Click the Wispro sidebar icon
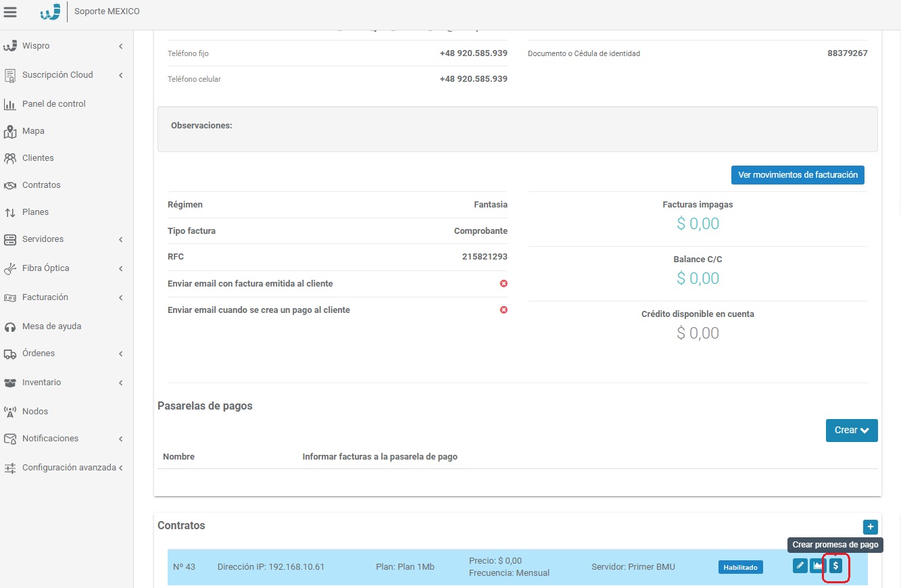901x588 pixels. click(x=10, y=46)
